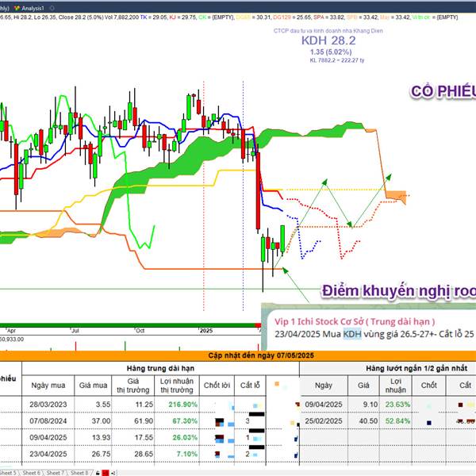The height and width of the screenshot is (476, 476).
Task: Open the Sheet 6 chart tab
Action: click(32, 473)
